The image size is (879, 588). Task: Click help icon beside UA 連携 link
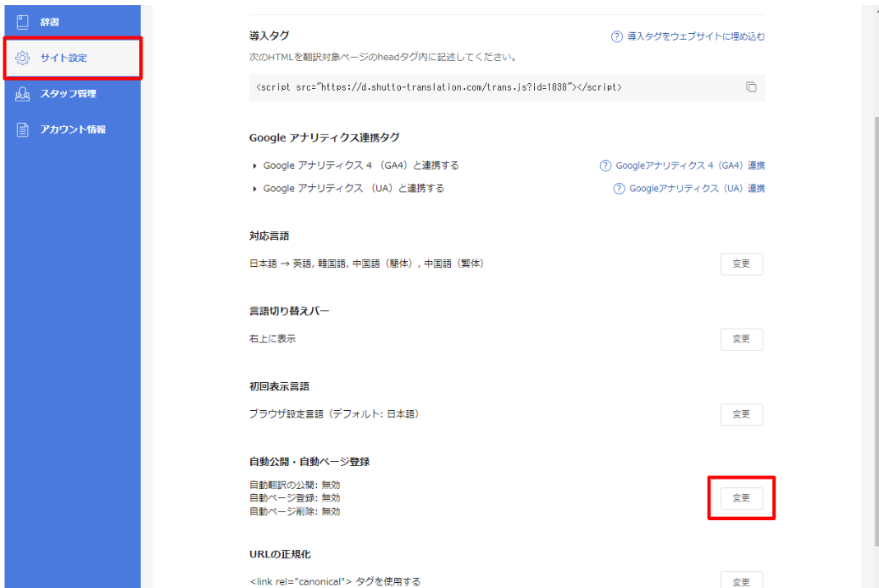pyautogui.click(x=619, y=188)
